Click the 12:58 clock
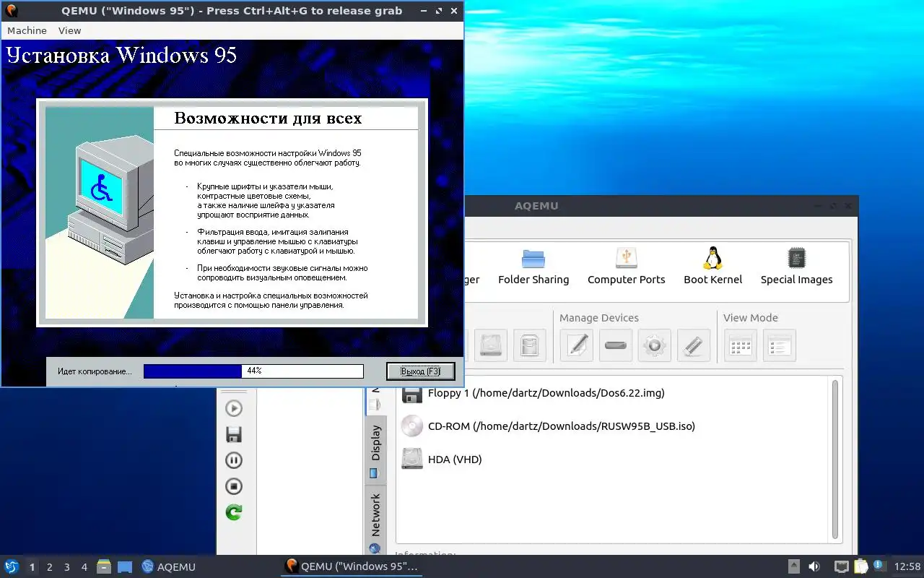This screenshot has height=578, width=924. pyautogui.click(x=907, y=566)
